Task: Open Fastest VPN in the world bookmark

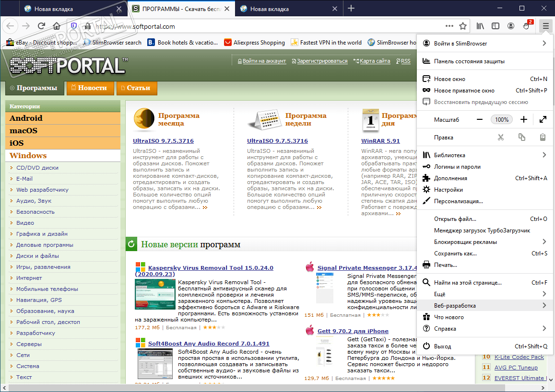Action: coord(326,43)
